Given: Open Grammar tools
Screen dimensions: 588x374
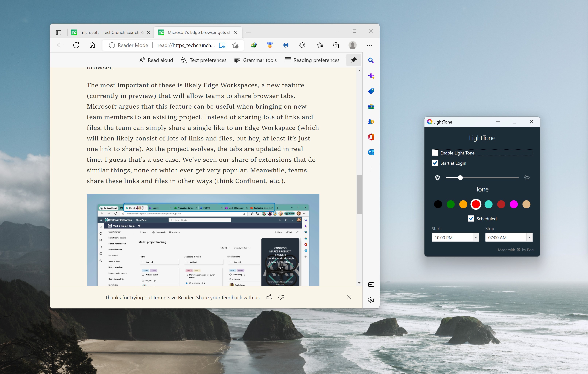Looking at the screenshot, I should coord(255,60).
